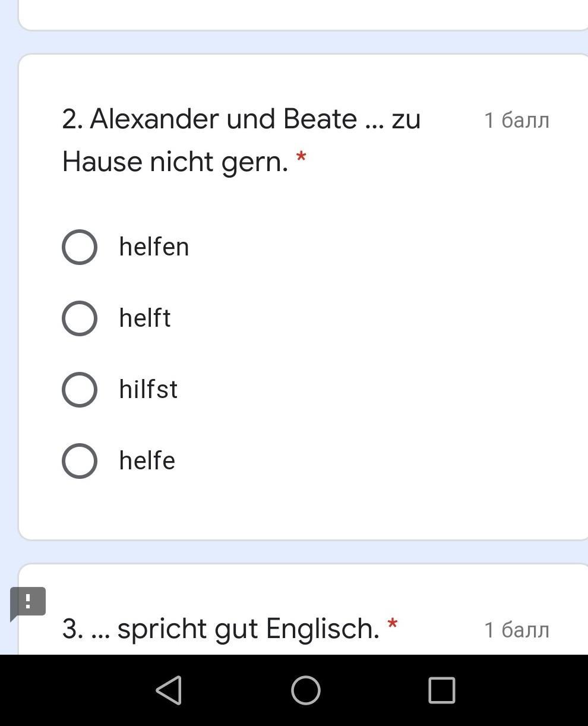Mark the radio circle beside 'hilfst'
Viewport: 588px width, 726px height.
coord(80,390)
